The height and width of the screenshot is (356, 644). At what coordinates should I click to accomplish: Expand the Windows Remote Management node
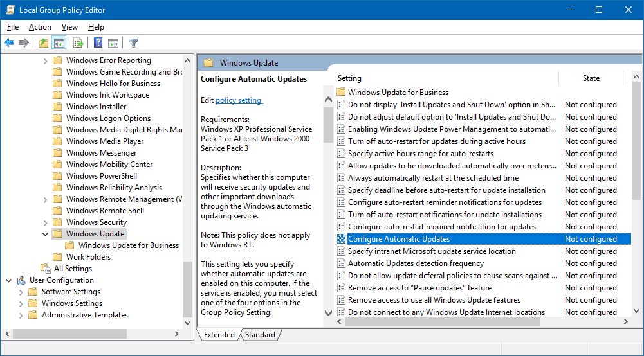[x=46, y=199]
